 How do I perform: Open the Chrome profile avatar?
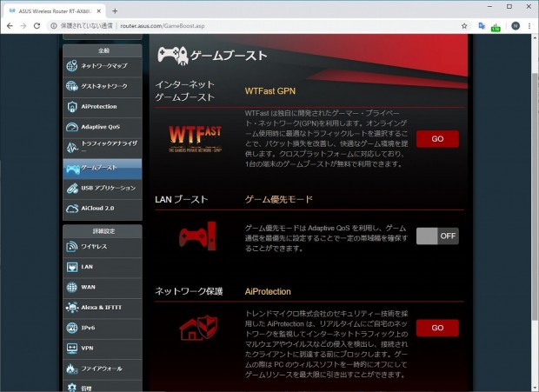[x=516, y=26]
